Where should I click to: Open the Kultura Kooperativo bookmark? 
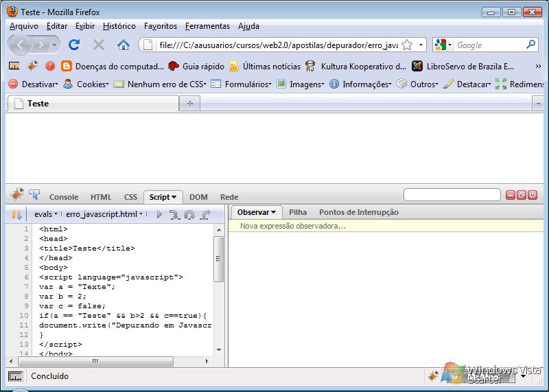(x=355, y=66)
